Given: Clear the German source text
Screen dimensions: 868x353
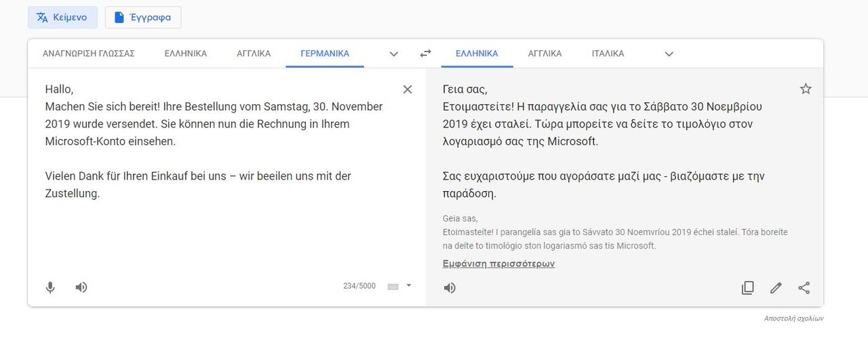Looking at the screenshot, I should click(408, 89).
